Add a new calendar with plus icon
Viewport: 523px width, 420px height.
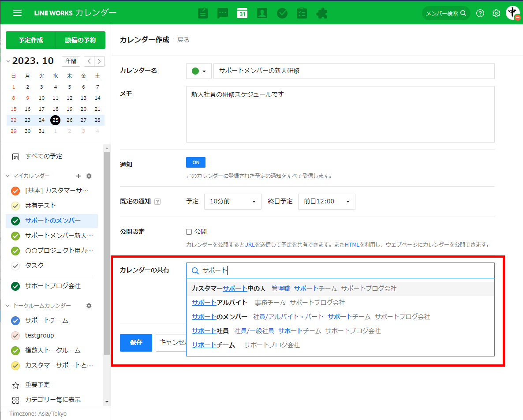click(x=78, y=176)
